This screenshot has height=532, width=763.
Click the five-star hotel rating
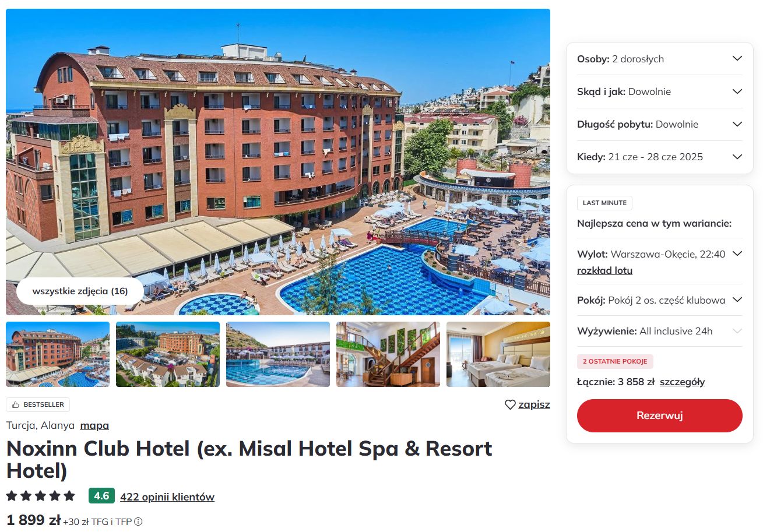pyautogui.click(x=41, y=496)
